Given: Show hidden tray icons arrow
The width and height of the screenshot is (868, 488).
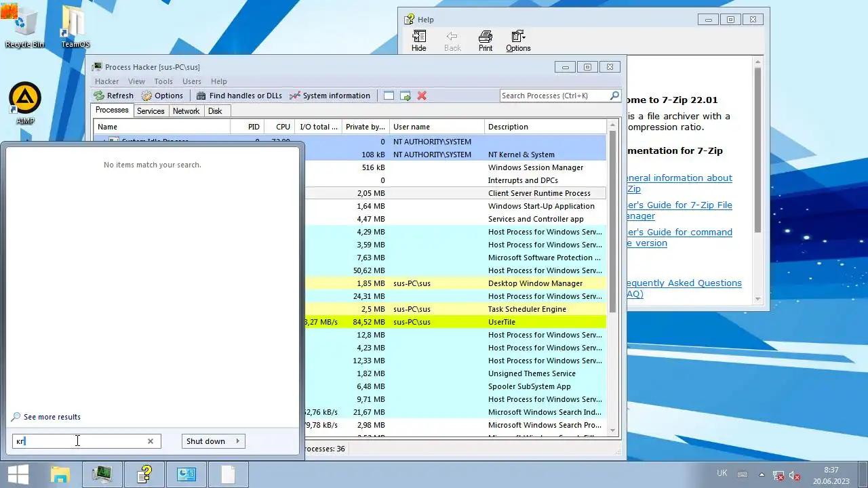Looking at the screenshot, I should pyautogui.click(x=761, y=475).
